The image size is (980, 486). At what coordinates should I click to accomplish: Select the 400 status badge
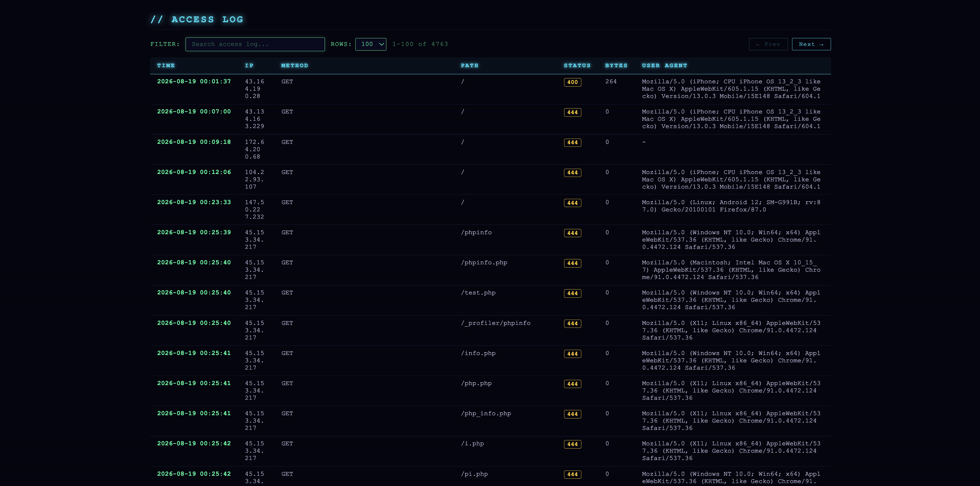tap(572, 82)
